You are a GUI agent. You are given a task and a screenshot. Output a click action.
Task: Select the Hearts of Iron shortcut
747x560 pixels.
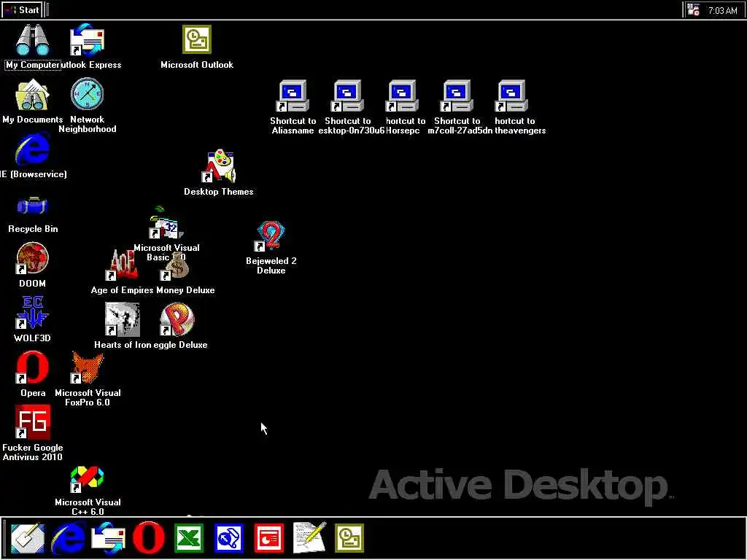coord(123,319)
